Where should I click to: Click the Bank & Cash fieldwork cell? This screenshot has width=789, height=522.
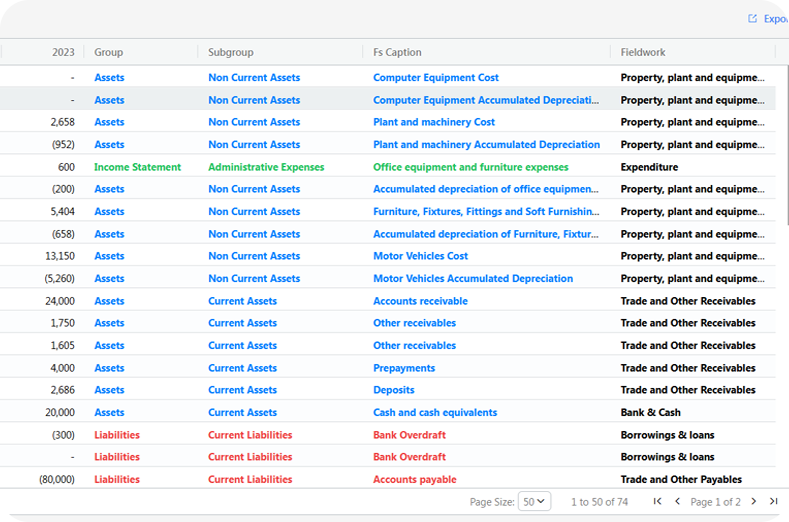click(x=650, y=412)
